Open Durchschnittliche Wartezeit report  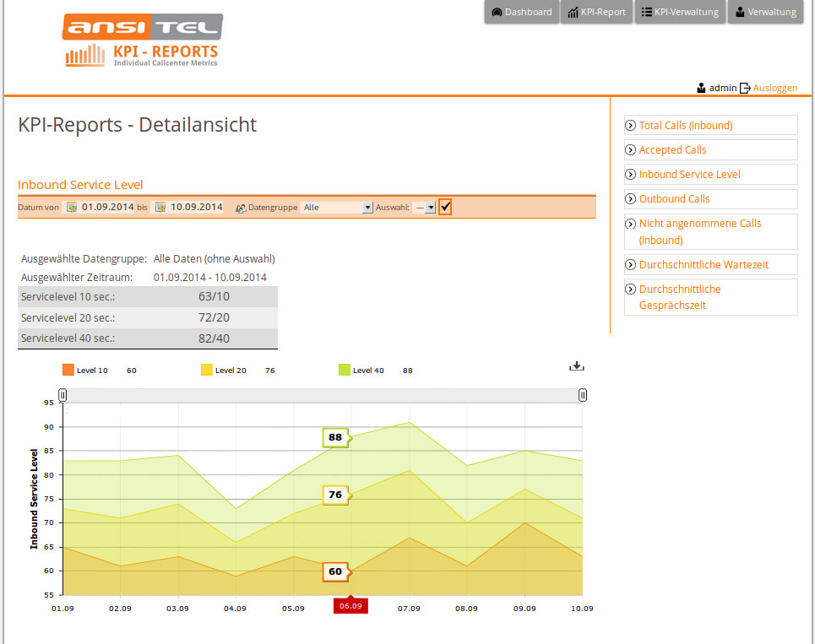[704, 265]
